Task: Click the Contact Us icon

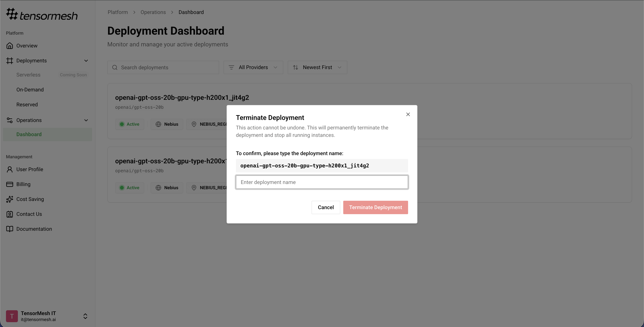Action: click(x=10, y=214)
